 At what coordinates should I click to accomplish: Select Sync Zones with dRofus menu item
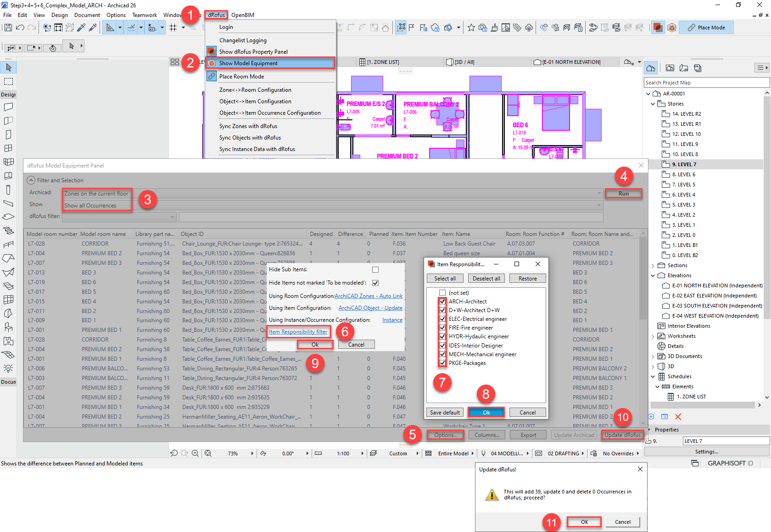pos(248,126)
